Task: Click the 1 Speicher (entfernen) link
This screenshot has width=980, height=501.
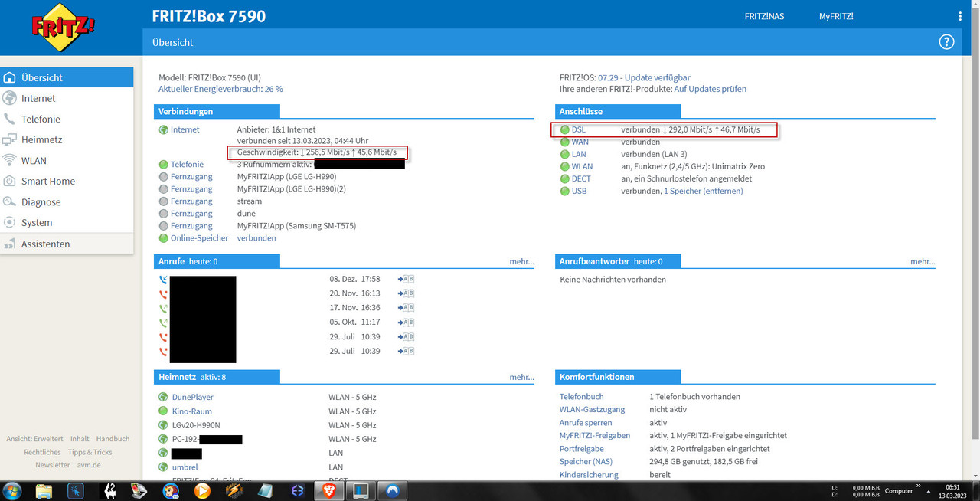Action: [703, 191]
